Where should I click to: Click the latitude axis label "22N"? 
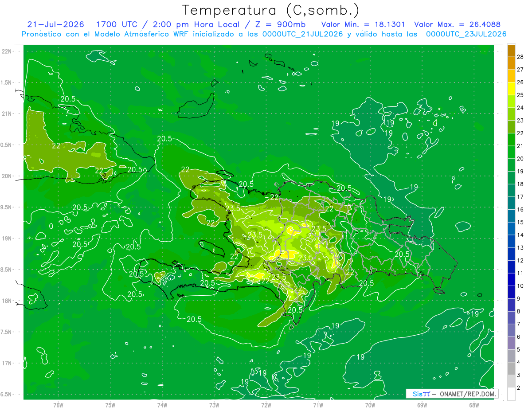[x=7, y=51]
